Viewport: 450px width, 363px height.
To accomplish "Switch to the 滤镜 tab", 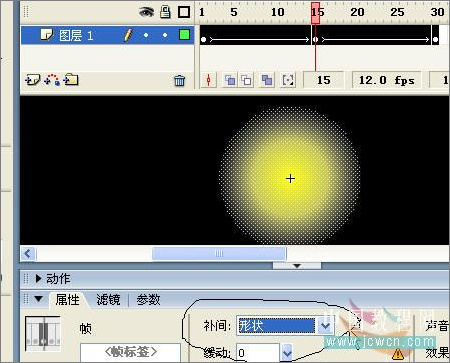I will pyautogui.click(x=108, y=300).
